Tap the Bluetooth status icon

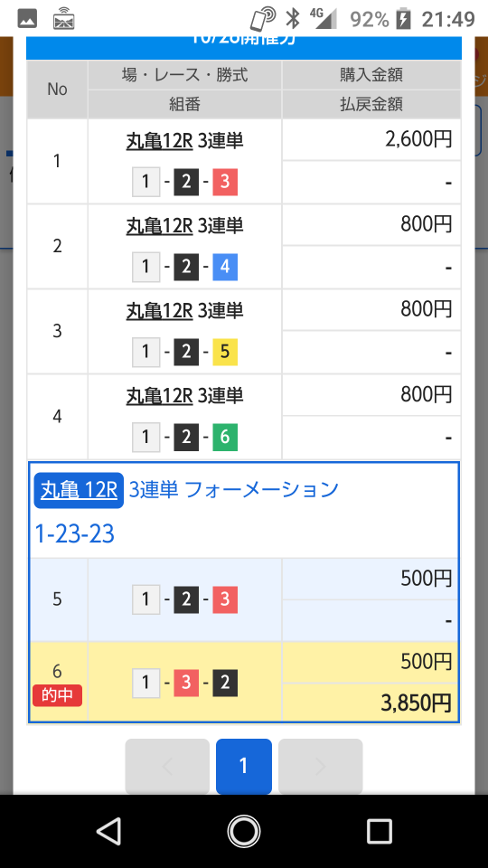pyautogui.click(x=292, y=19)
